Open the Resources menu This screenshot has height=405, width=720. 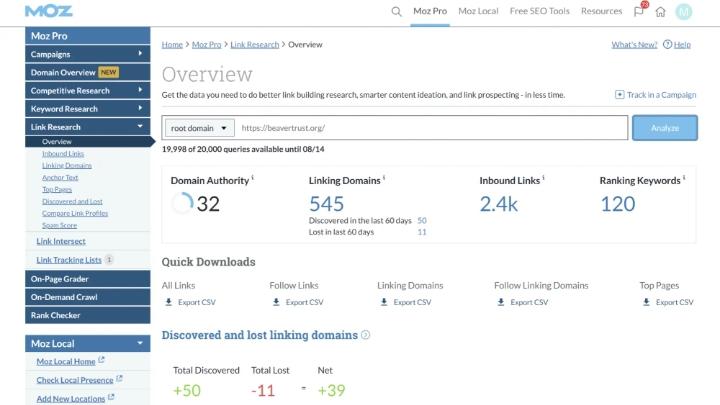pyautogui.click(x=602, y=11)
